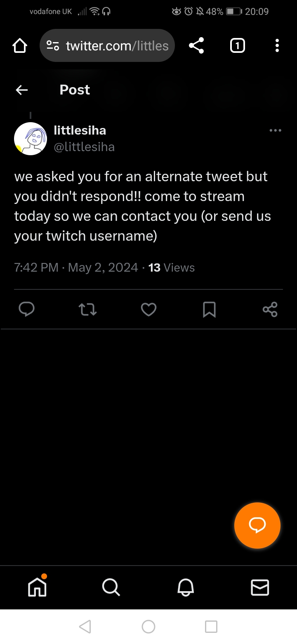Image resolution: width=297 pixels, height=644 pixels.
Task: Go to the Home tab
Action: coord(37,587)
